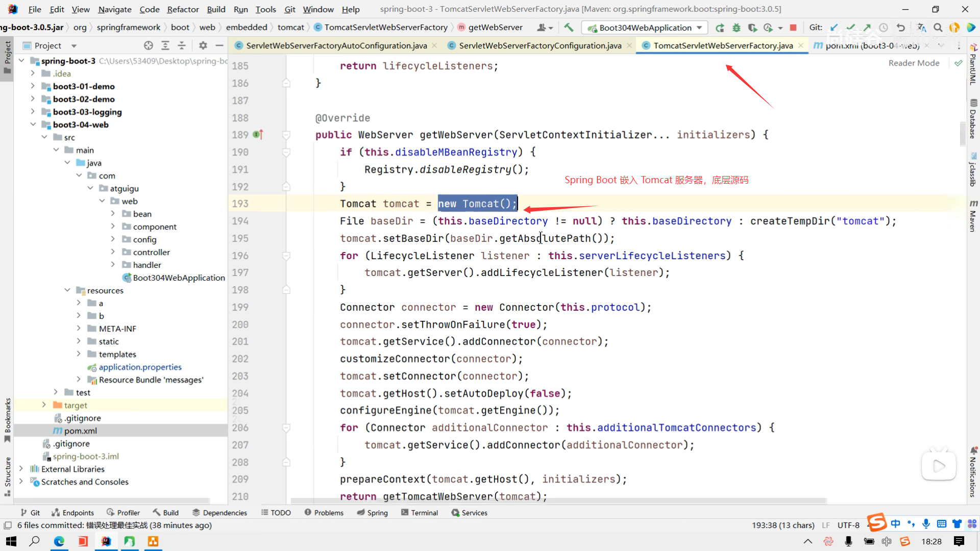Screen dimensions: 980x551
Task: Collapse the boot3-04-web module node
Action: coord(33,124)
